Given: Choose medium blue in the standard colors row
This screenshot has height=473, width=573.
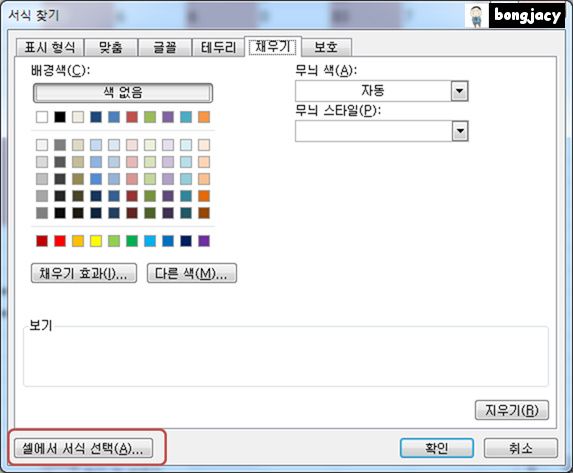Looking at the screenshot, I should pos(168,241).
